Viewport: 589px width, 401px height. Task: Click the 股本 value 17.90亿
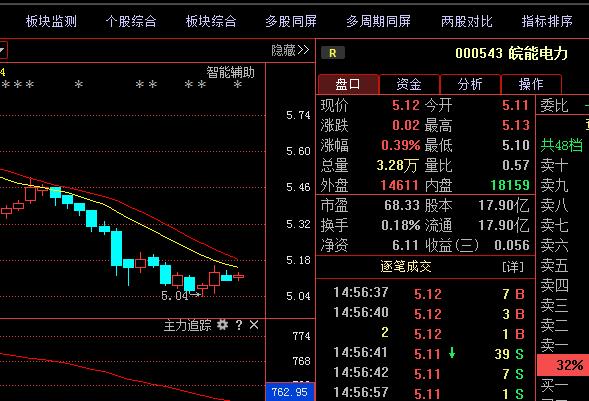pos(503,205)
